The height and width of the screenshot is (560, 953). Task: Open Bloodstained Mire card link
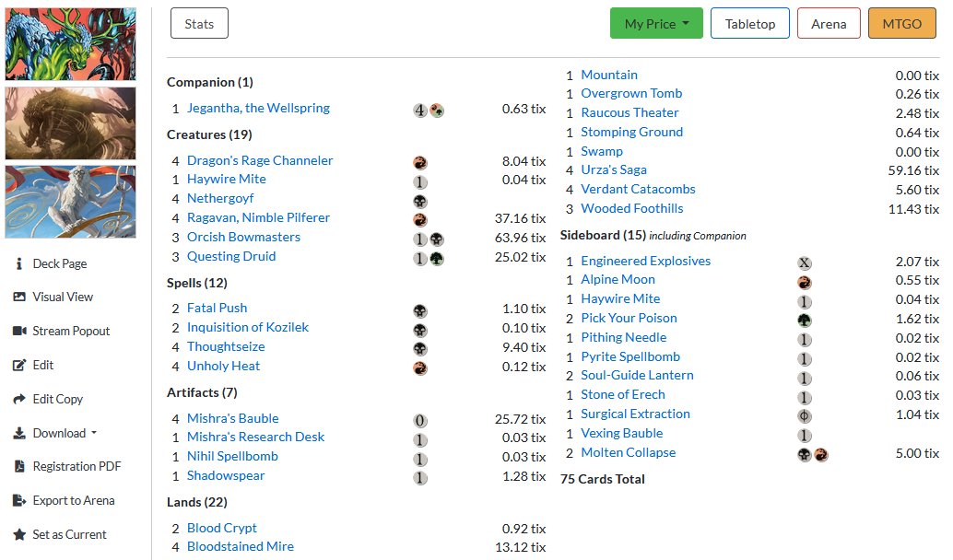pos(240,546)
